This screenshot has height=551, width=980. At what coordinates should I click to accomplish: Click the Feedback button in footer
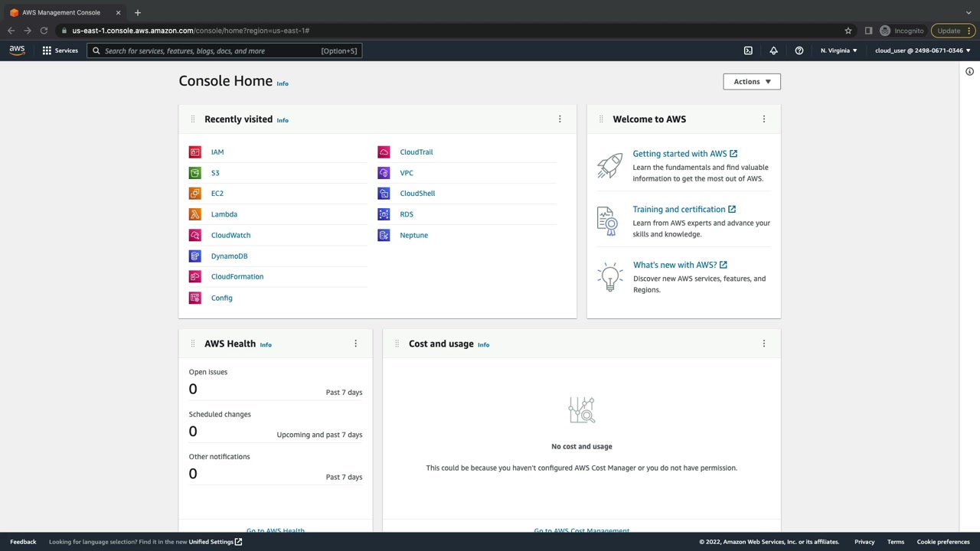23,542
